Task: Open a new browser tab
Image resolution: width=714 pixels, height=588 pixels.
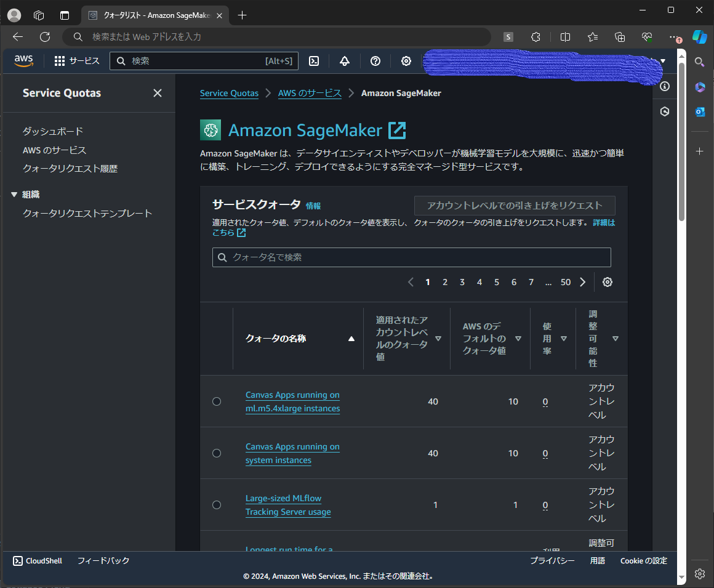Action: (x=243, y=15)
